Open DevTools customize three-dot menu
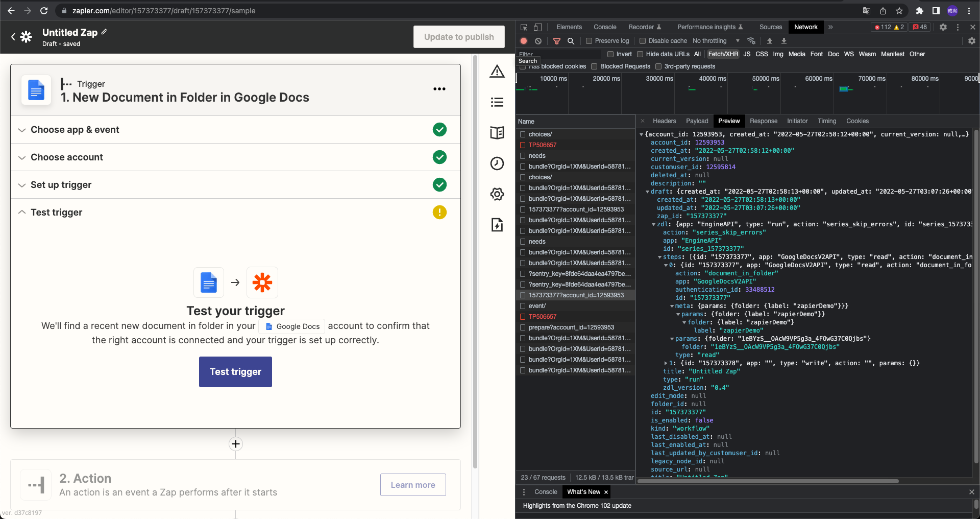The image size is (980, 519). [x=958, y=27]
